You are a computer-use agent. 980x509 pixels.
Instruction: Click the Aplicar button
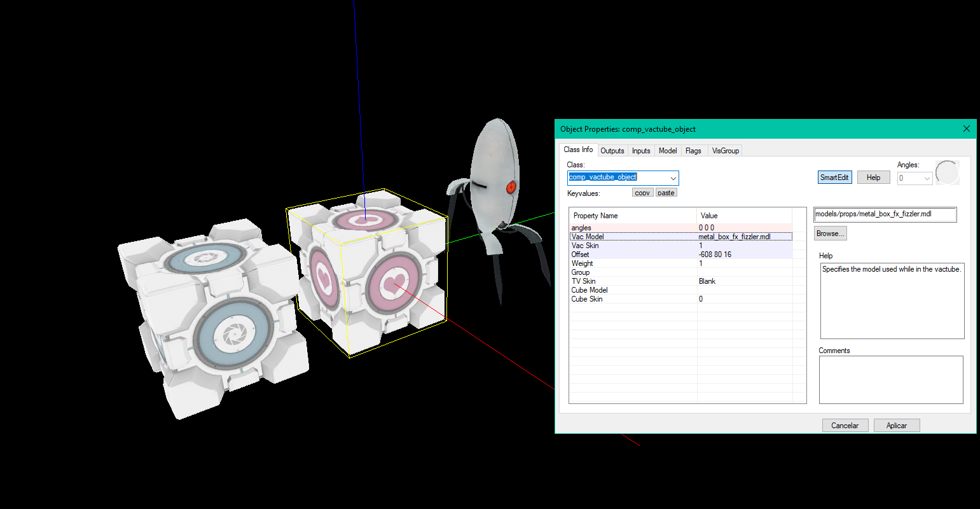pyautogui.click(x=897, y=426)
